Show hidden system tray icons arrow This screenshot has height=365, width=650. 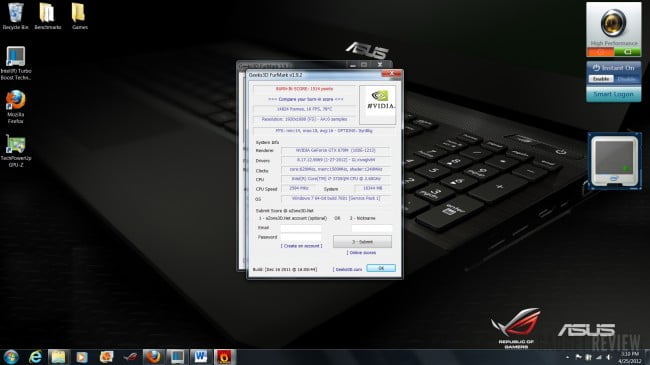coord(568,357)
